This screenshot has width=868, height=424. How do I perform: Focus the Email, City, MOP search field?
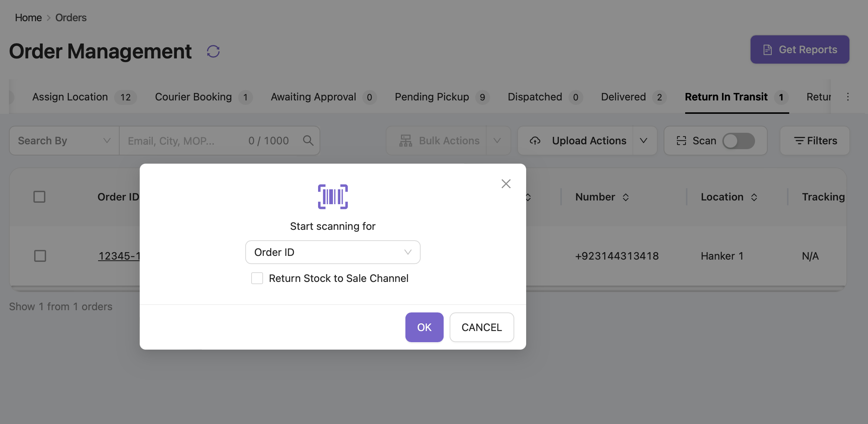coord(210,141)
